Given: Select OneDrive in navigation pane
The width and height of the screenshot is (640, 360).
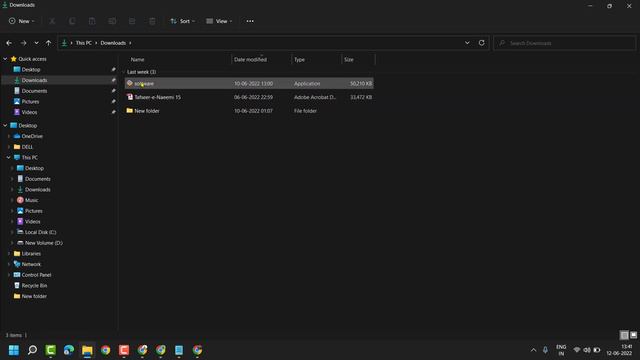Looking at the screenshot, I should click(32, 136).
